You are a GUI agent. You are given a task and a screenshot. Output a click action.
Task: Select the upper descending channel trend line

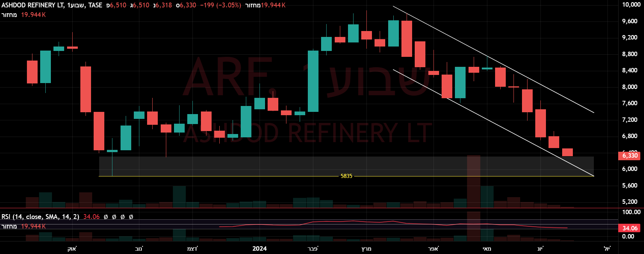494,59
